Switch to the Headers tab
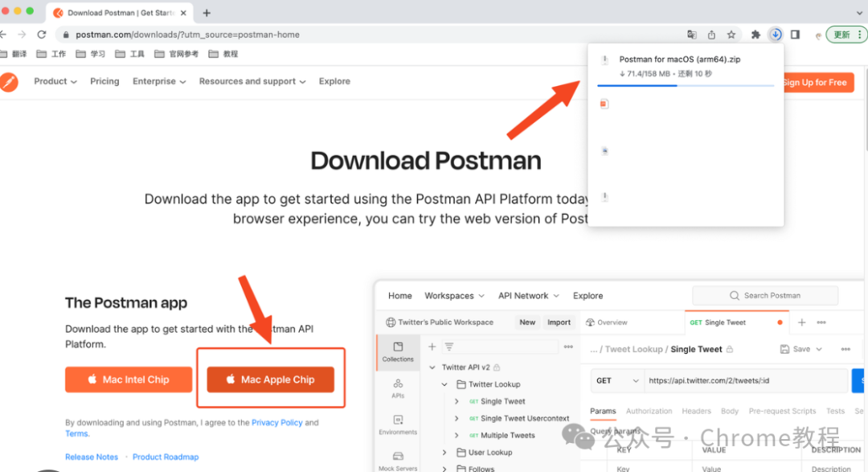The width and height of the screenshot is (868, 472). 696,411
